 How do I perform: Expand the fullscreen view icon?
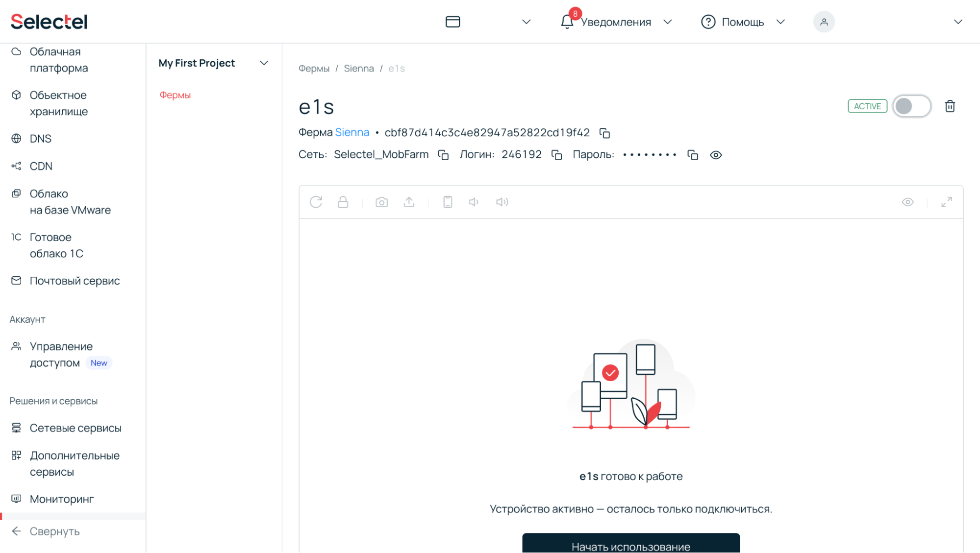[x=946, y=201]
